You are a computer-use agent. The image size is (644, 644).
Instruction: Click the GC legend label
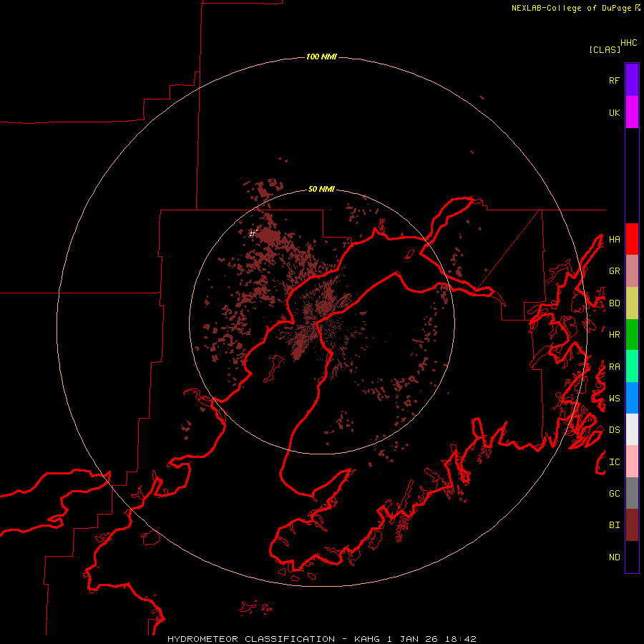click(x=614, y=494)
